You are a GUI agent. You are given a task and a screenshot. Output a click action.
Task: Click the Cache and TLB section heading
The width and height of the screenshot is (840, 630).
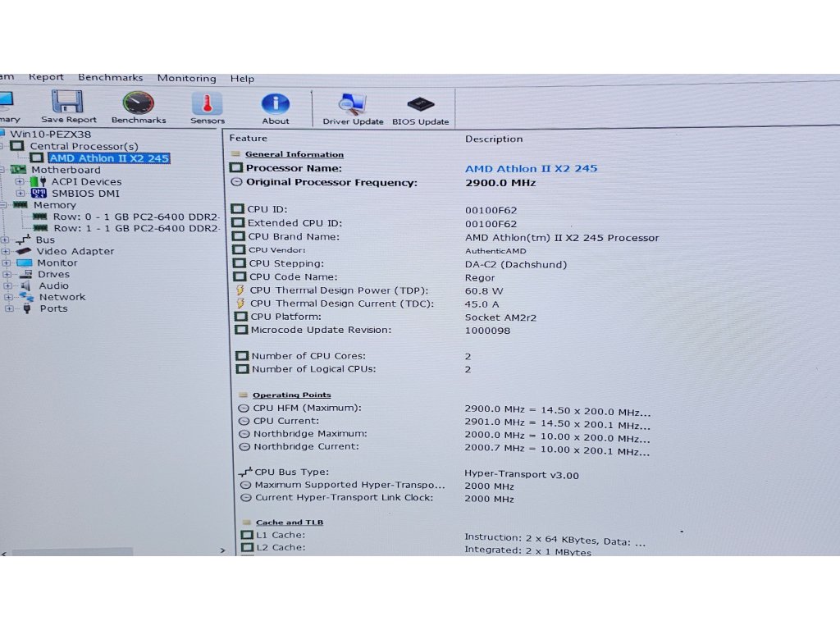[x=290, y=523]
